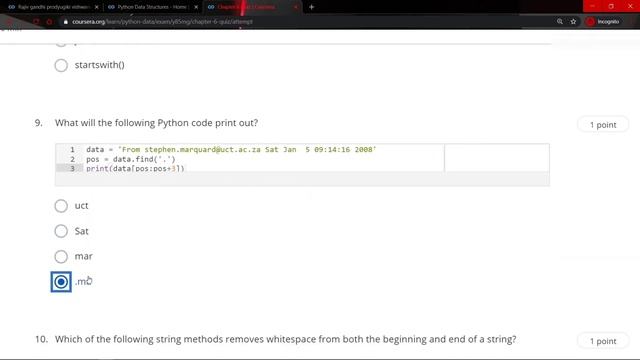The height and width of the screenshot is (360, 640).
Task: Click question 10 text about whitespace
Action: [x=285, y=339]
